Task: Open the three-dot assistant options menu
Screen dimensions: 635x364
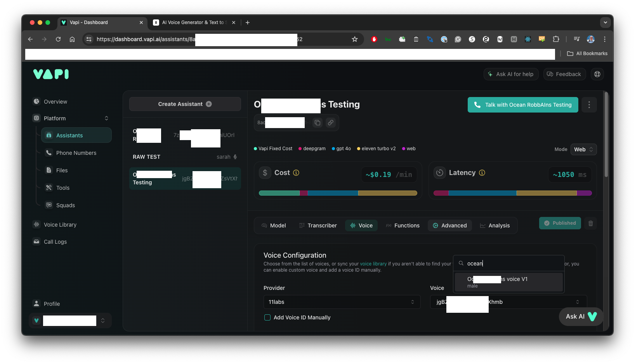Action: [589, 105]
